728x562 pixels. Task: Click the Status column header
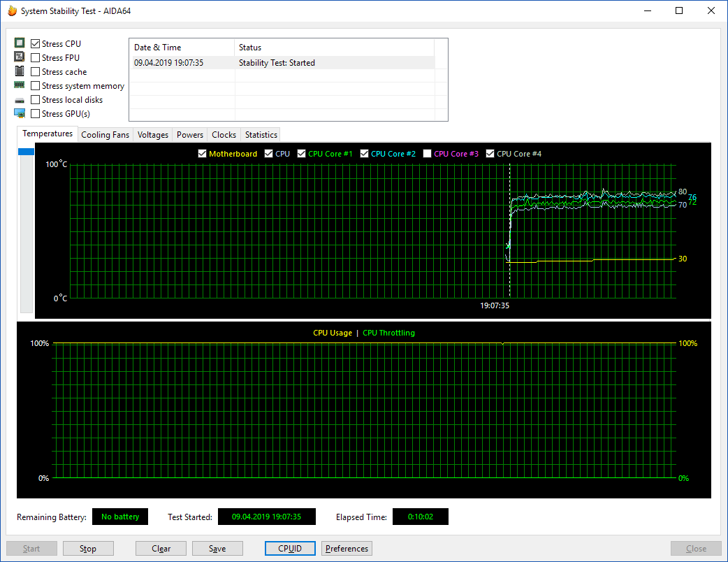[x=334, y=48]
